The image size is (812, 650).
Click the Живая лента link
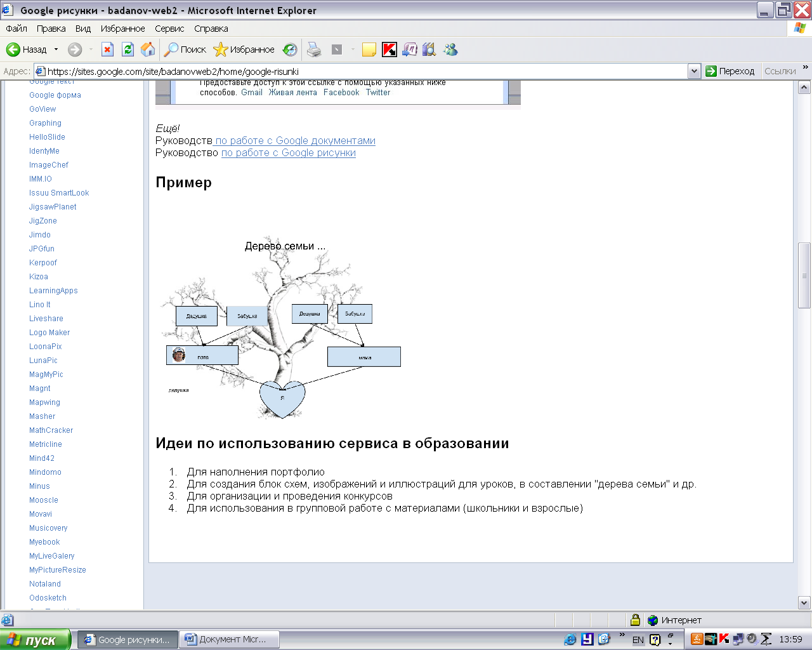pos(292,93)
